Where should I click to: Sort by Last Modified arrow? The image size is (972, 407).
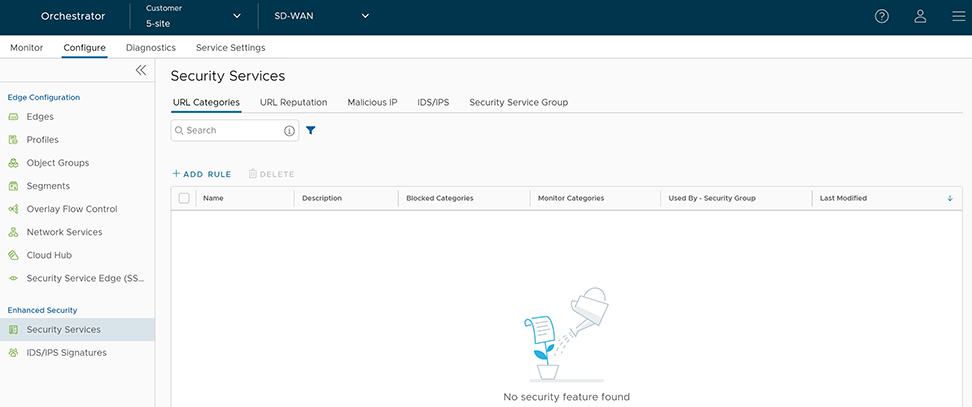click(949, 198)
